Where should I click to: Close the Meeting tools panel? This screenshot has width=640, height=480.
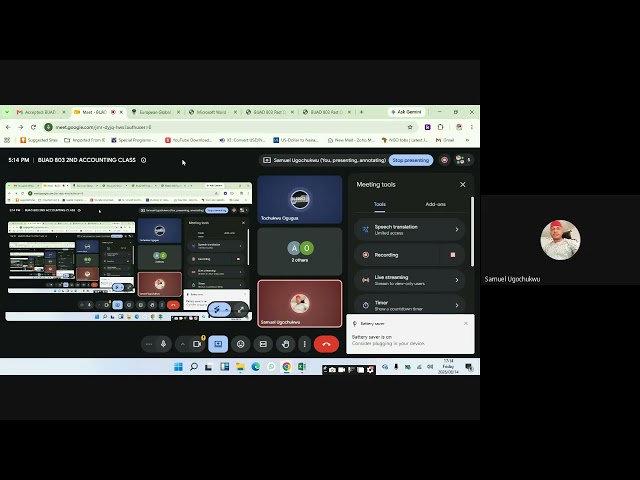[x=462, y=184]
